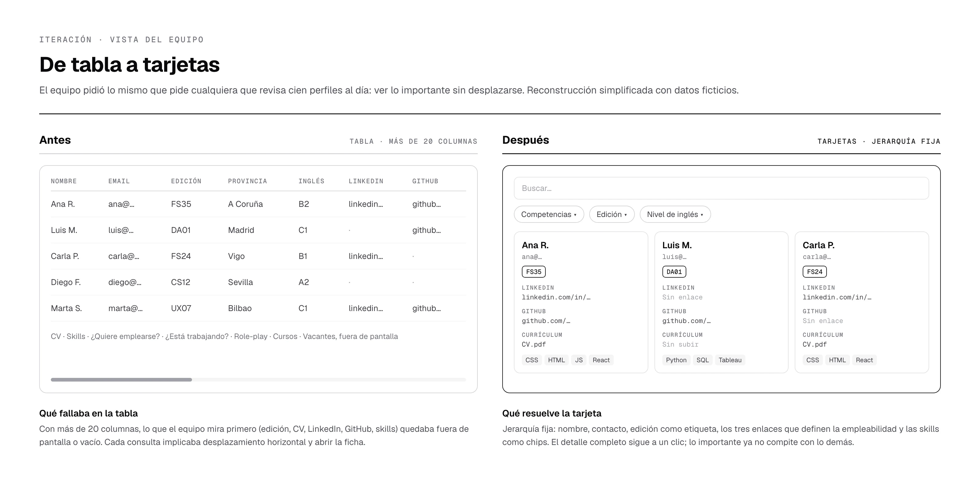Select the Python skill chip

(x=676, y=360)
